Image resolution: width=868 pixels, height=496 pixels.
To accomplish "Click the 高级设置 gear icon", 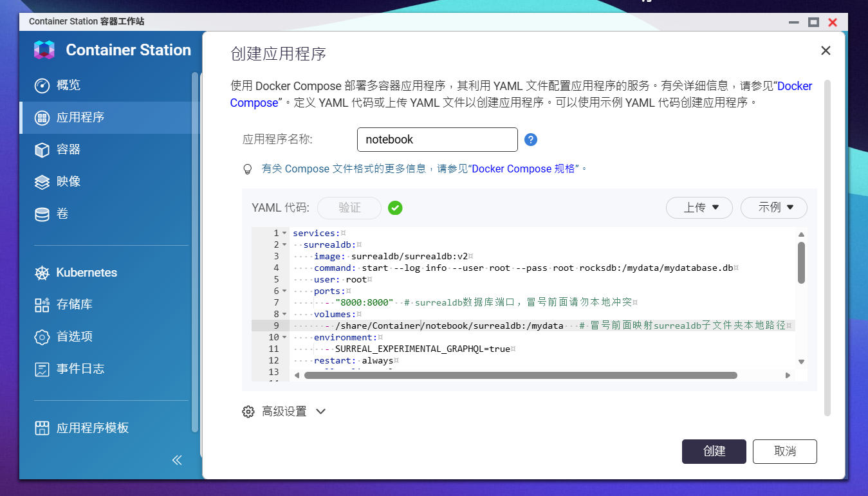I will pos(248,412).
